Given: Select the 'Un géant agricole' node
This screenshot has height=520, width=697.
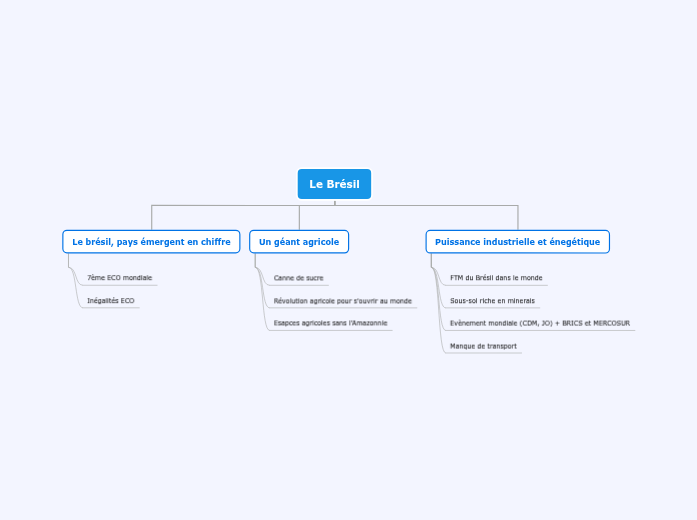Looking at the screenshot, I should [x=299, y=242].
